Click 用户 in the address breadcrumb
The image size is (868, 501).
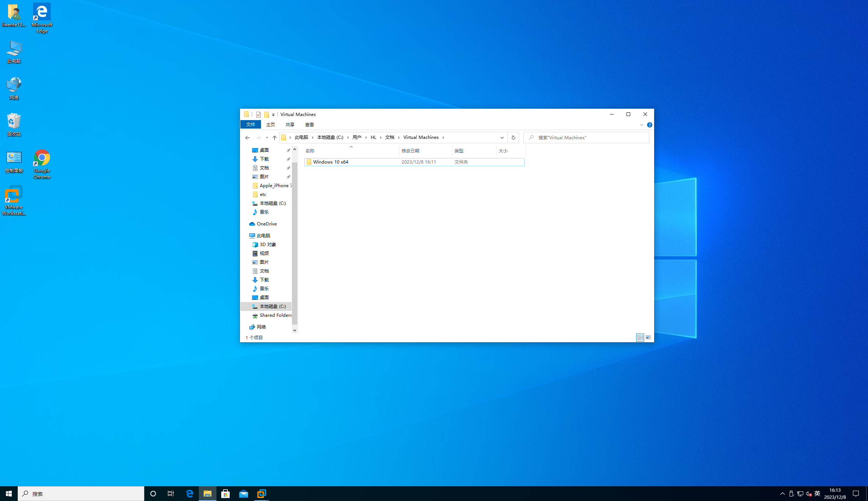(357, 137)
